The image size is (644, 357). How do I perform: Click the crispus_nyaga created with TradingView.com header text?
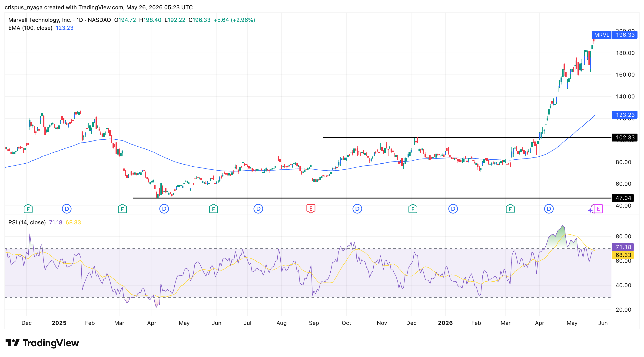pos(99,7)
